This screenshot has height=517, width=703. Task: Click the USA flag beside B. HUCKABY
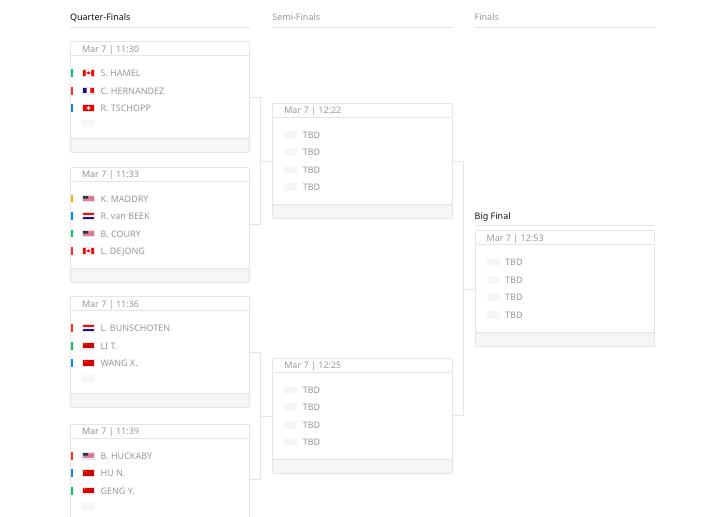tap(88, 456)
